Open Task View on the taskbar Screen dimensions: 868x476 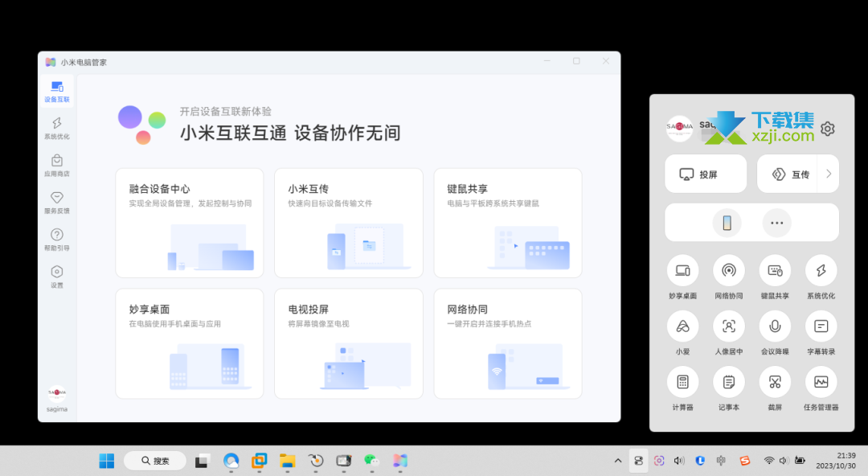click(203, 461)
